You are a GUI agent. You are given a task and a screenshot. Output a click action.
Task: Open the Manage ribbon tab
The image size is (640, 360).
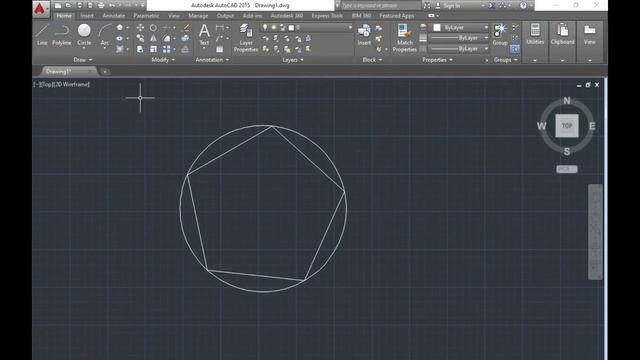198,16
